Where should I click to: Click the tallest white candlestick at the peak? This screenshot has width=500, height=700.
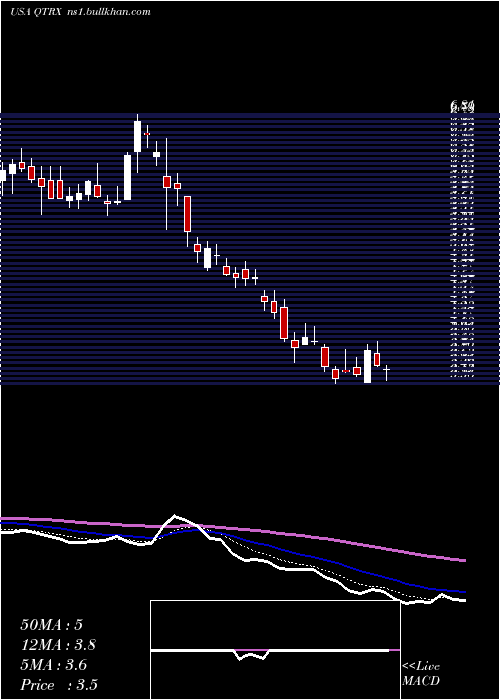click(138, 136)
